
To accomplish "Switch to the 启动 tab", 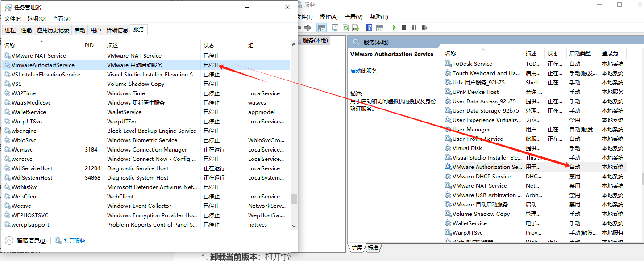I will pos(80,30).
